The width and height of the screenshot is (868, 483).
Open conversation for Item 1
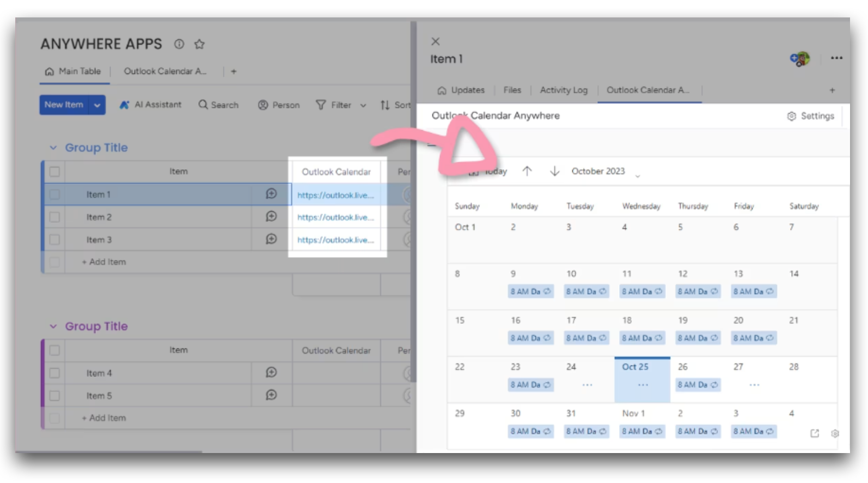[271, 194]
